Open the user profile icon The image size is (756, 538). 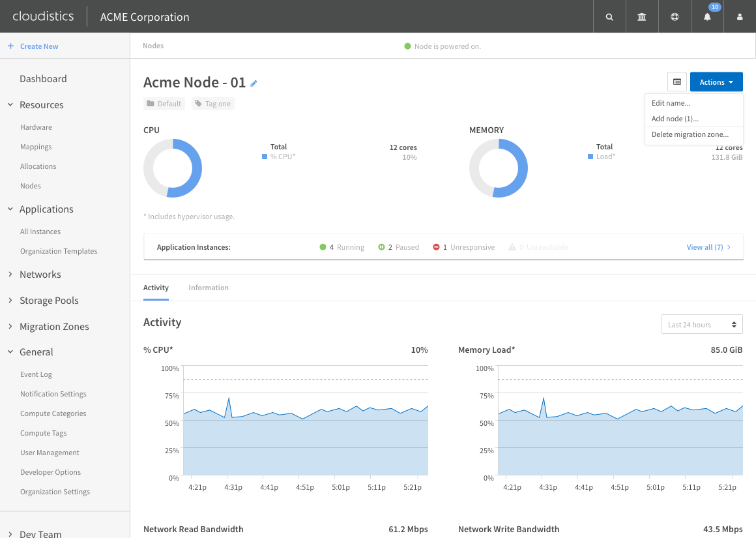pyautogui.click(x=739, y=16)
